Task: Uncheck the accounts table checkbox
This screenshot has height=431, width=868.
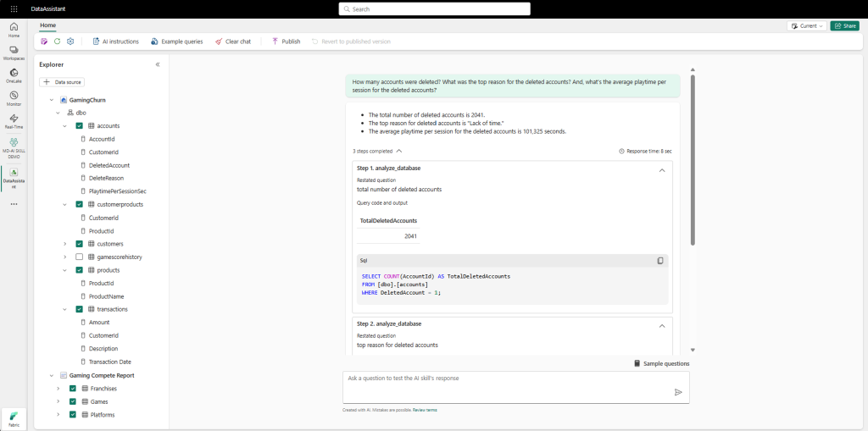Action: [x=79, y=125]
